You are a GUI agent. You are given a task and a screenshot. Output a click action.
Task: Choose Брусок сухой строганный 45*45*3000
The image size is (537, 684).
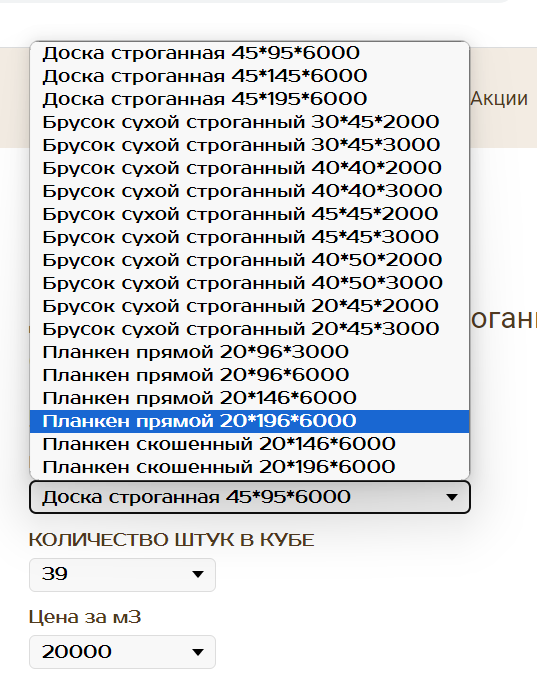pyautogui.click(x=250, y=237)
